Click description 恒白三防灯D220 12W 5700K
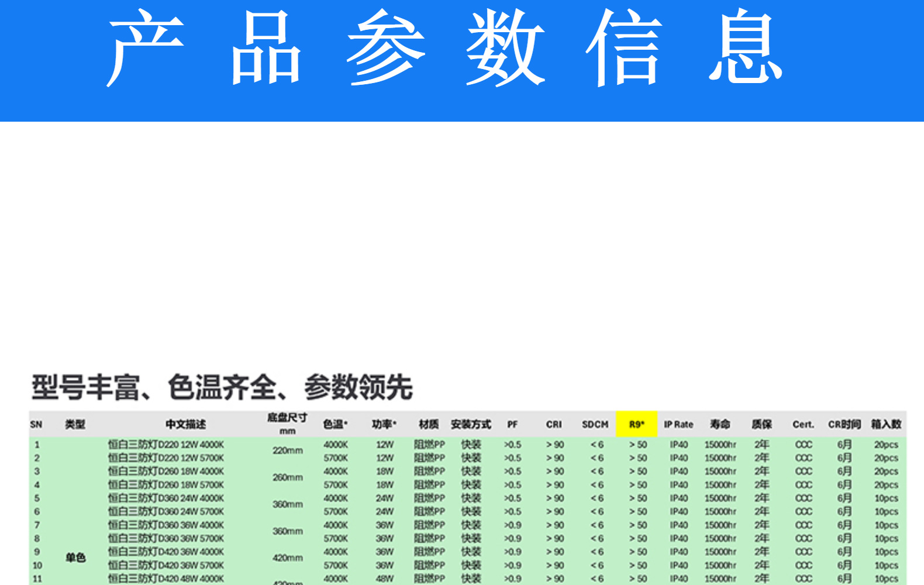924x585 pixels. (166, 458)
